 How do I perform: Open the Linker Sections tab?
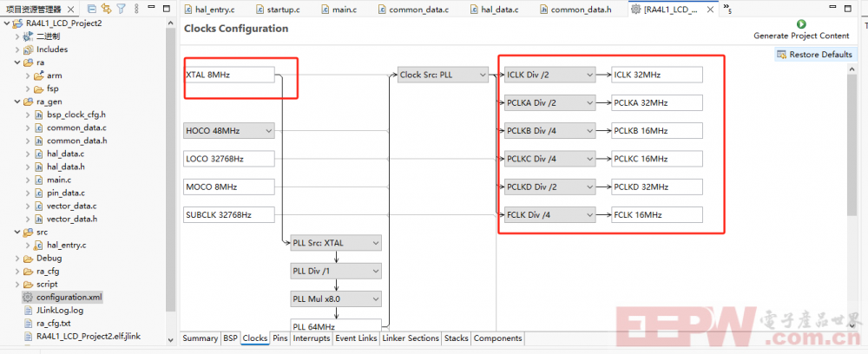[x=411, y=338]
